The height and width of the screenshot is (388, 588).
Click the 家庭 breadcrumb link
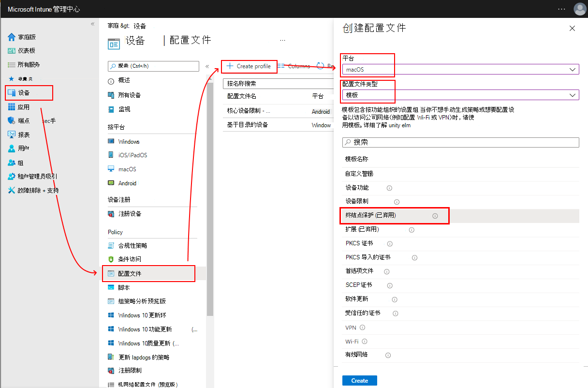click(113, 26)
